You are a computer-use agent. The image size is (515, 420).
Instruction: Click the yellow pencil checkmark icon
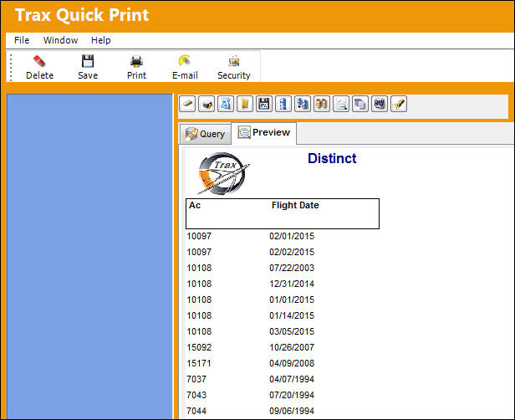click(399, 105)
